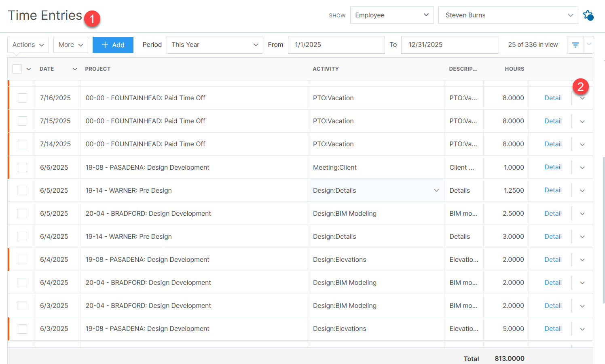The image size is (605, 364).
Task: Expand row menu chevron for 6/3/2025 BRADFORD entry
Action: coord(582,306)
